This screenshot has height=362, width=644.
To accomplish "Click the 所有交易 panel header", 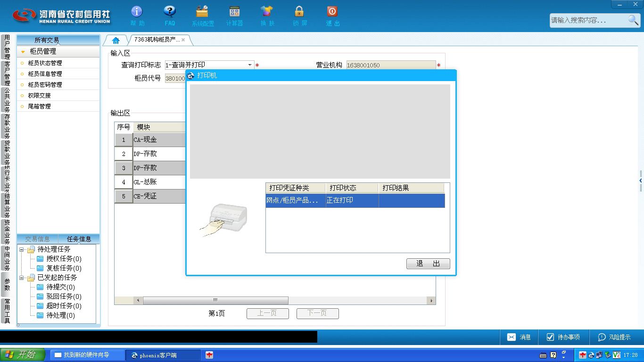I will (58, 40).
